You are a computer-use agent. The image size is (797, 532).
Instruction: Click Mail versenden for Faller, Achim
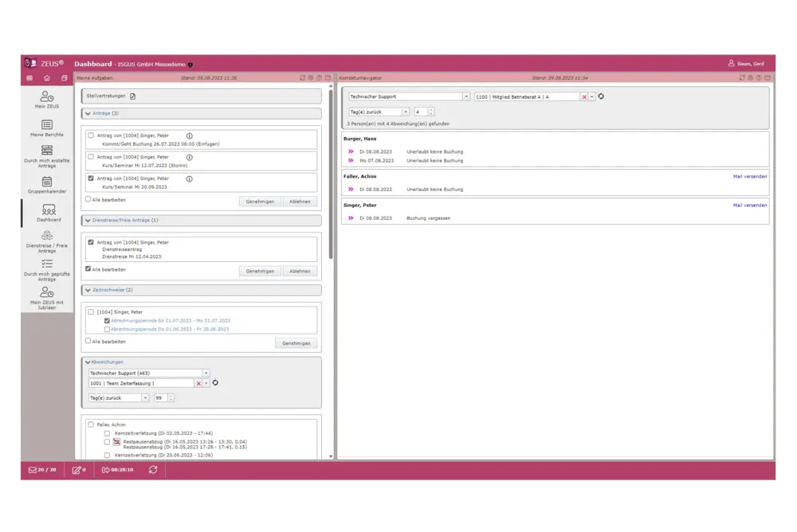pos(749,176)
